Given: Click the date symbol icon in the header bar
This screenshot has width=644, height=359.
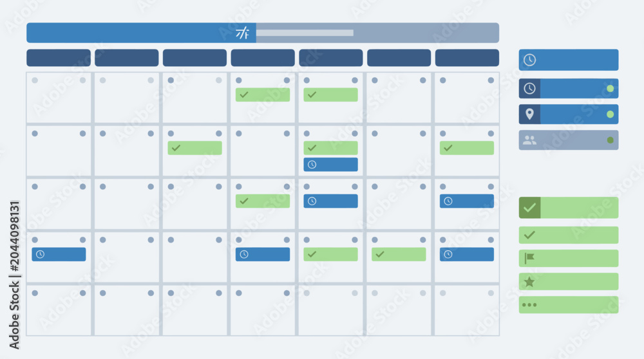Looking at the screenshot, I should (x=242, y=33).
